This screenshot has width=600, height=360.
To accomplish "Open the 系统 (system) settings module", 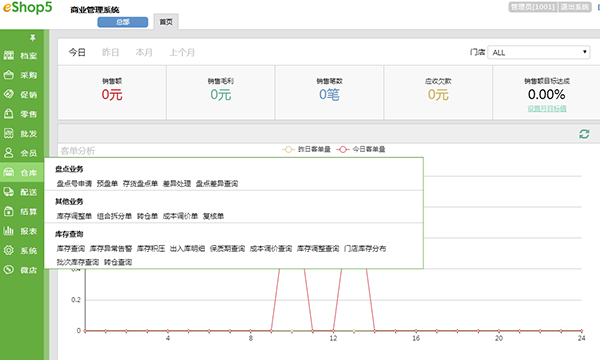I will [21, 251].
